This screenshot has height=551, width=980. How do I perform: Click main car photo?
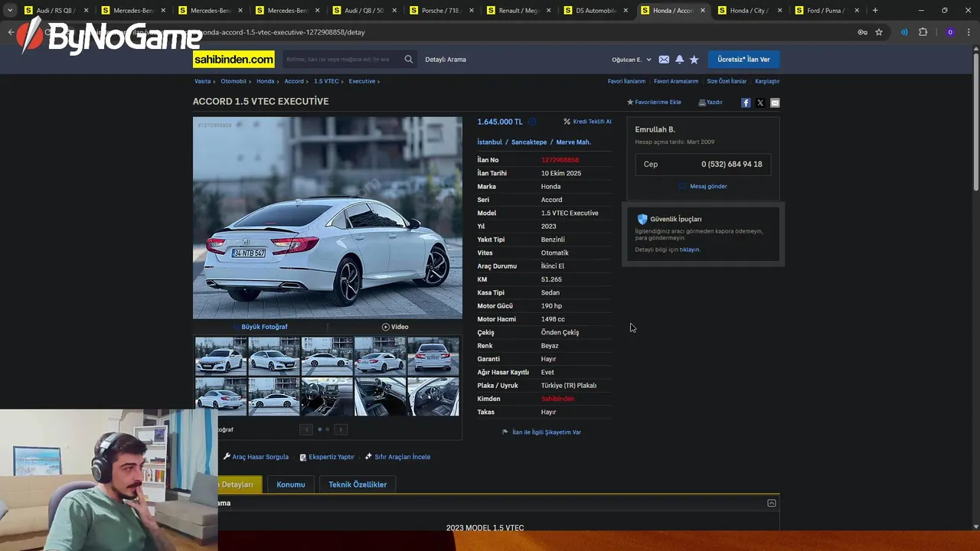pyautogui.click(x=328, y=217)
